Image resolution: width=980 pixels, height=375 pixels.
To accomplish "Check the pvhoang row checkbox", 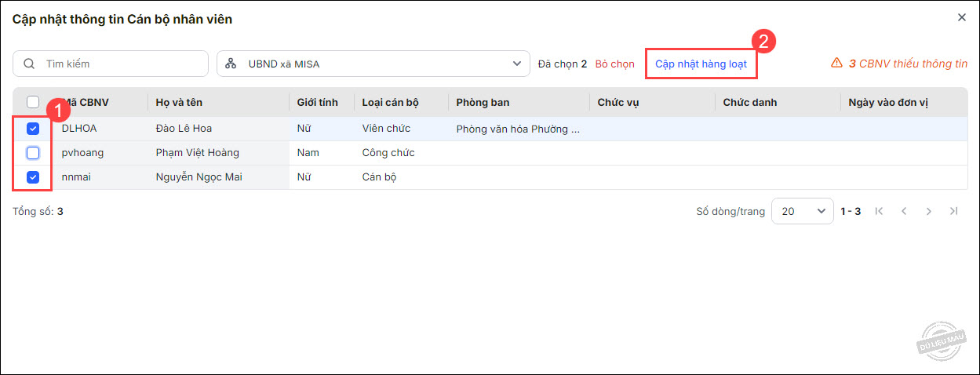I will (33, 153).
